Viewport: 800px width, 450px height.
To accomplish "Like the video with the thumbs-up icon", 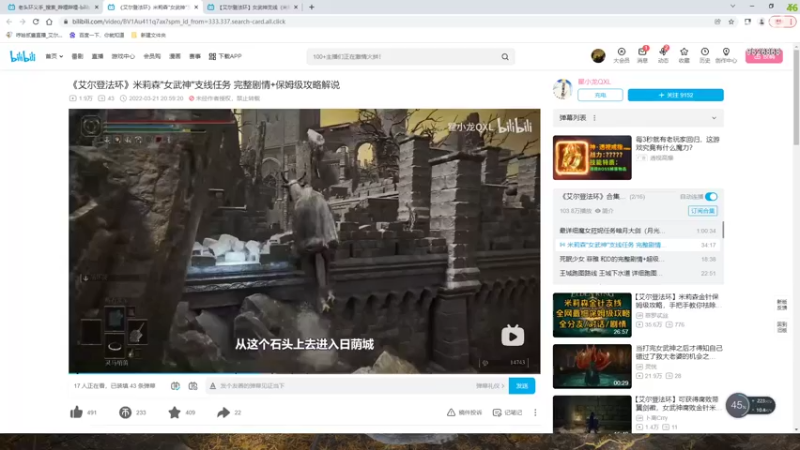I will [x=77, y=412].
